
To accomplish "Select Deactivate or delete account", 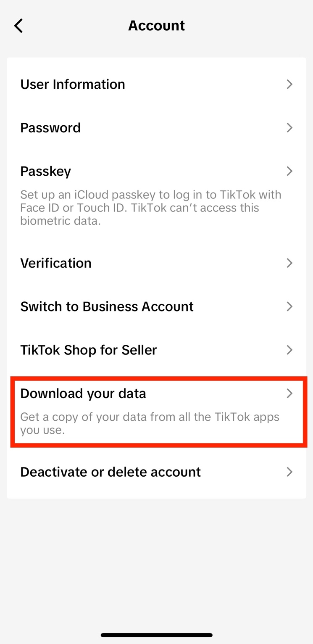I will coord(110,472).
